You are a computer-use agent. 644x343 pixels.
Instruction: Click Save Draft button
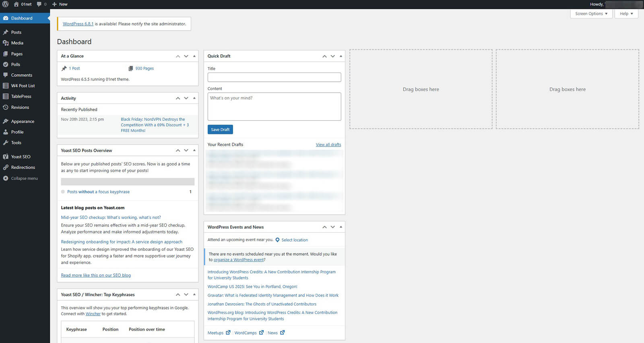[x=220, y=130]
